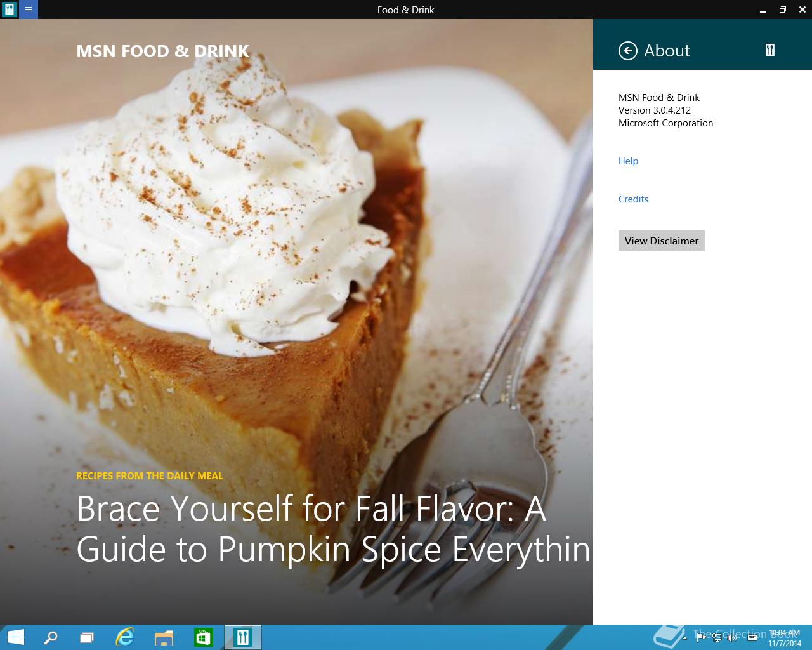
Task: Open network status tray icon
Action: (716, 637)
